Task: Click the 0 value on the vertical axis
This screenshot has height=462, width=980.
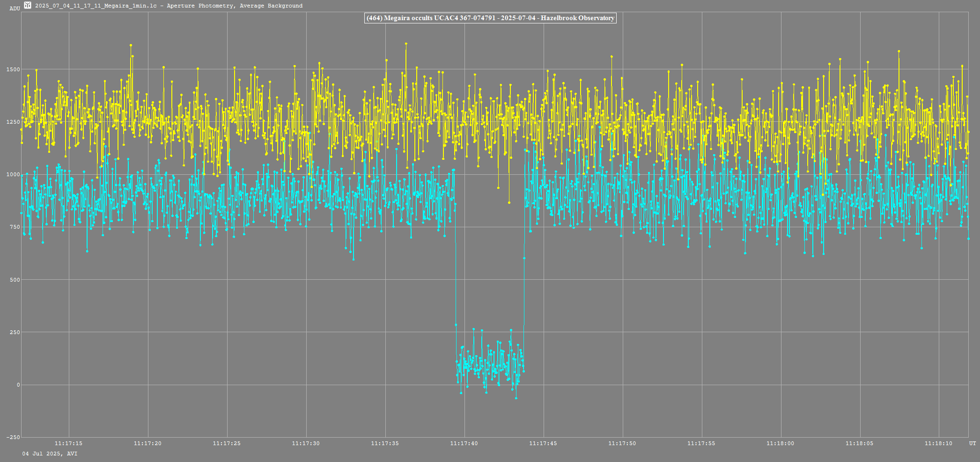Action: tap(18, 385)
